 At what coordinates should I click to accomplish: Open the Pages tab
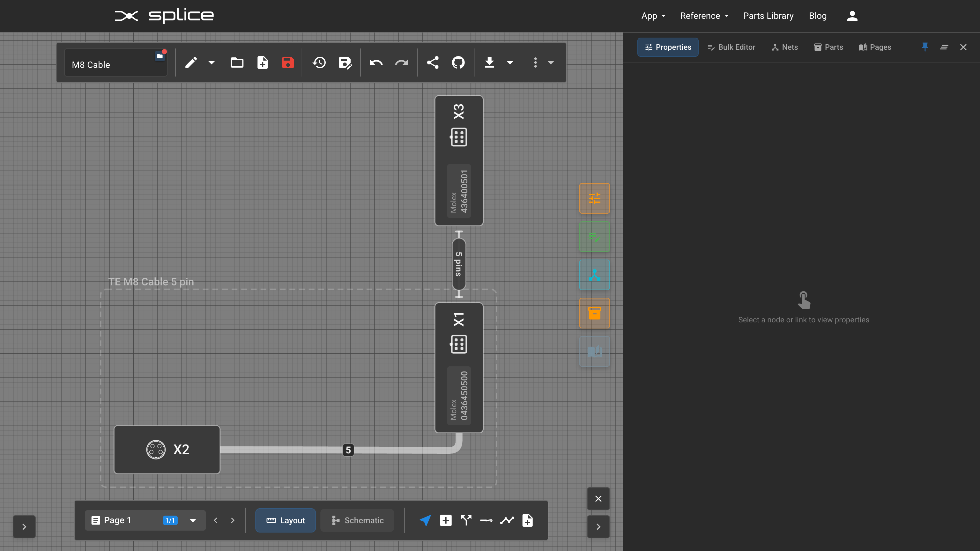[x=875, y=47]
